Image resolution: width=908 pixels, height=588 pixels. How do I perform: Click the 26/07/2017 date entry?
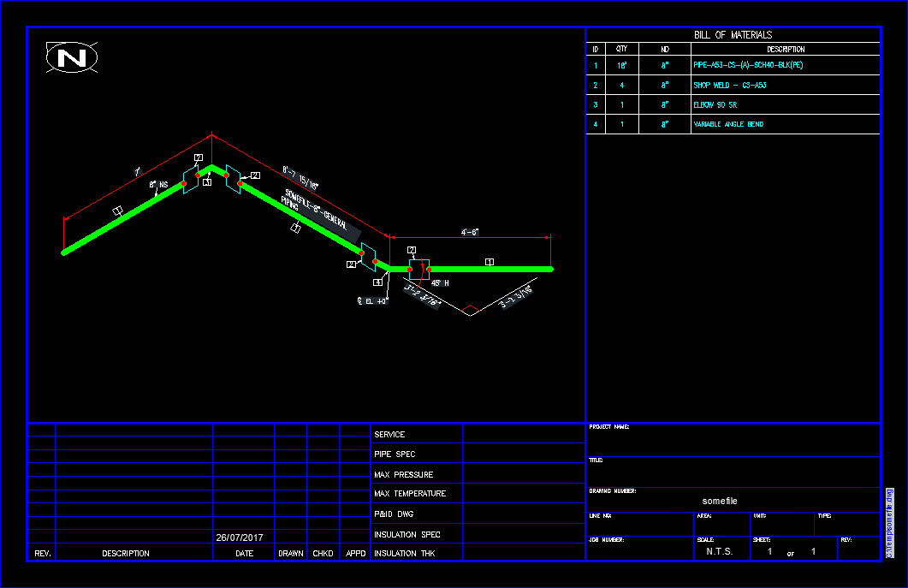(x=239, y=538)
